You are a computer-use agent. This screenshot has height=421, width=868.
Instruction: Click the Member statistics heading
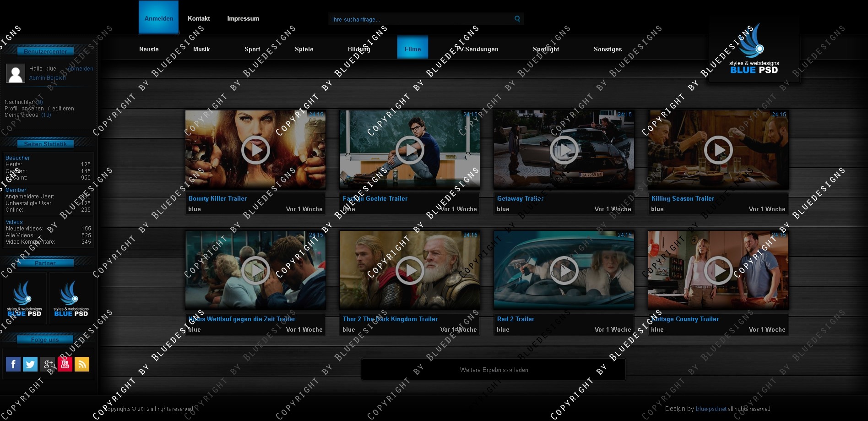point(16,190)
